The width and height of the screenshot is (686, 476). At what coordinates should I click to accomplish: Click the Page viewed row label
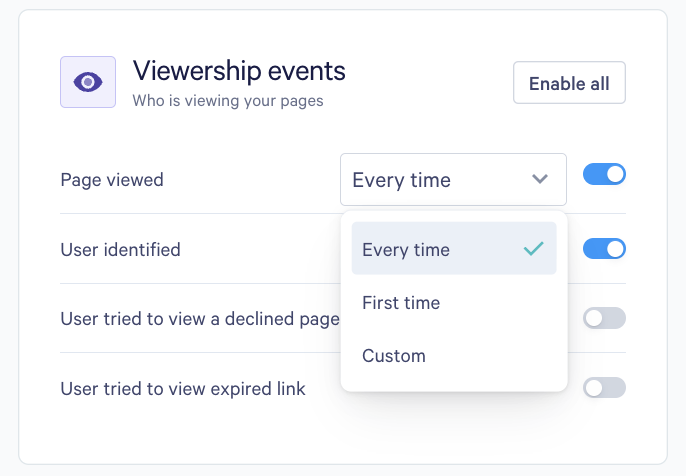pyautogui.click(x=112, y=180)
